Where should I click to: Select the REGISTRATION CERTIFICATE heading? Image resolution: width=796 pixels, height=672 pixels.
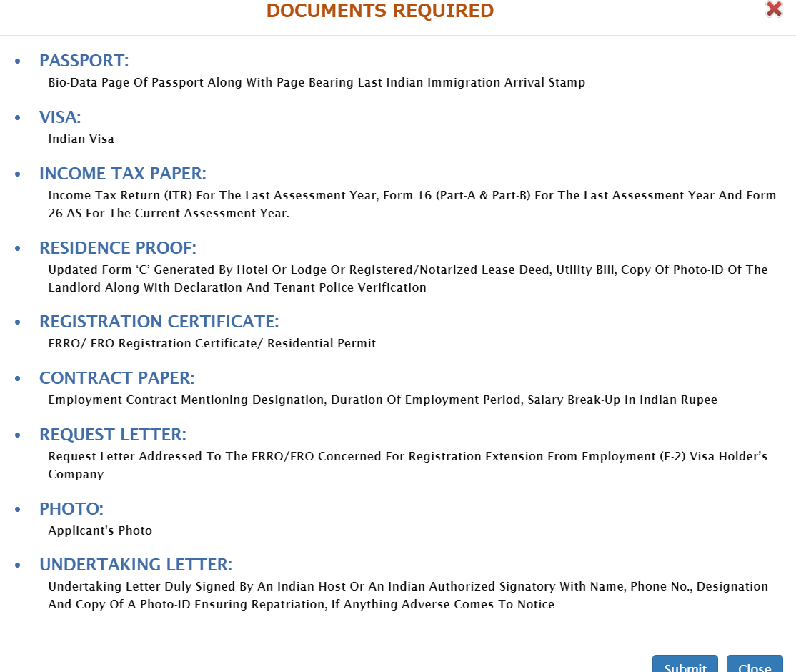coord(159,322)
